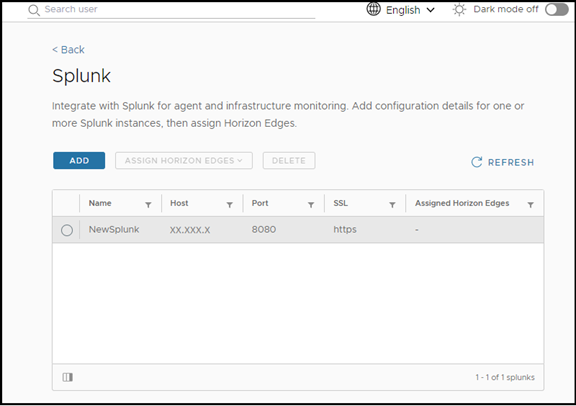Click the sun dark mode icon

tap(459, 10)
